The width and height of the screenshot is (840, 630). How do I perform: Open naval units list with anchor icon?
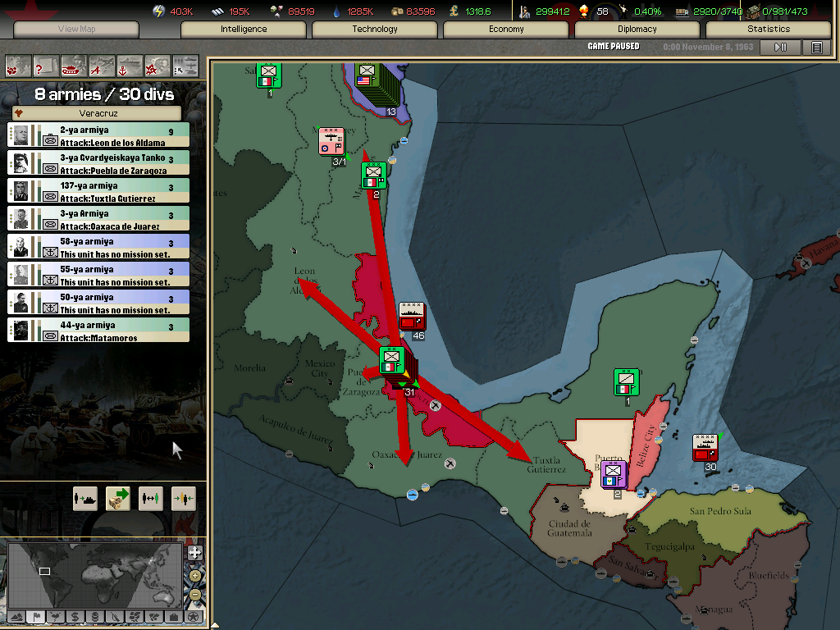(130, 65)
